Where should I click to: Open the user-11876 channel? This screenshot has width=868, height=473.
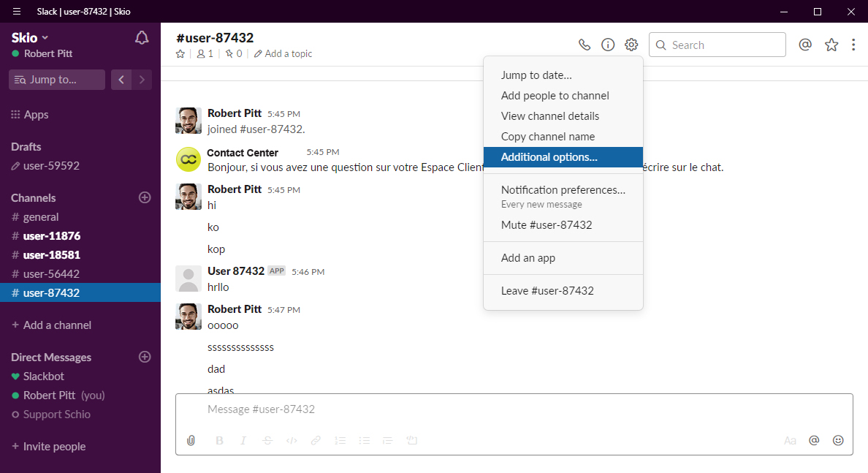pyautogui.click(x=80, y=236)
